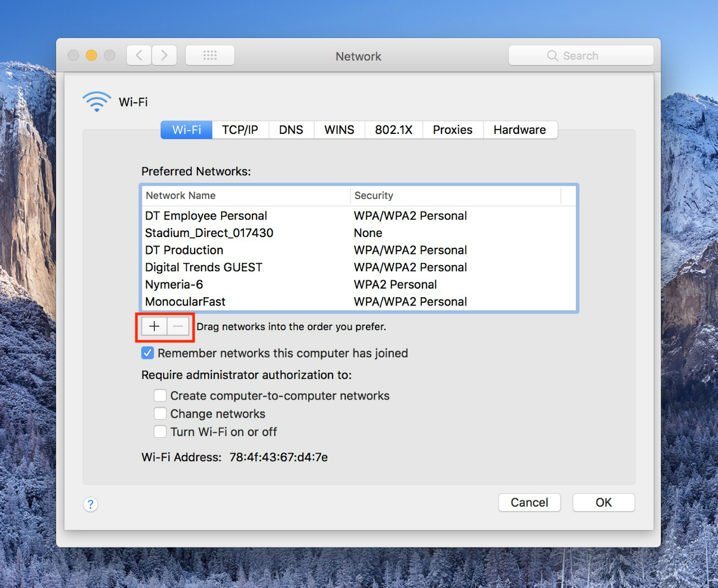The image size is (718, 588).
Task: Click the Wi-Fi signal icon
Action: point(96,101)
